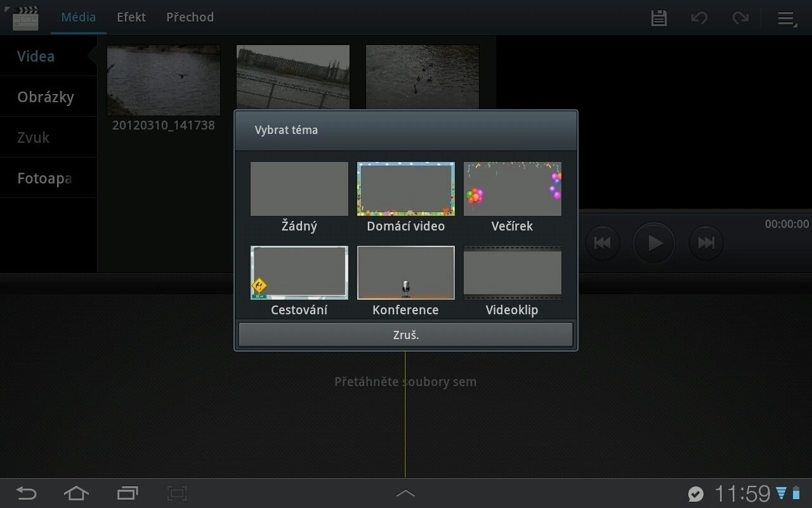Screen dimensions: 812x508
Task: Select the third video thumbnail with ducks
Action: (x=422, y=77)
